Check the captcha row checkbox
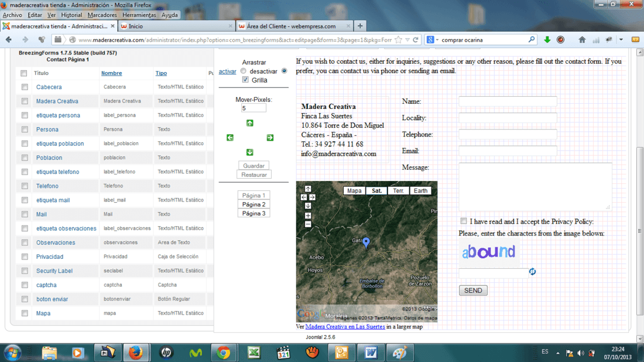This screenshot has height=362, width=644. click(25, 285)
